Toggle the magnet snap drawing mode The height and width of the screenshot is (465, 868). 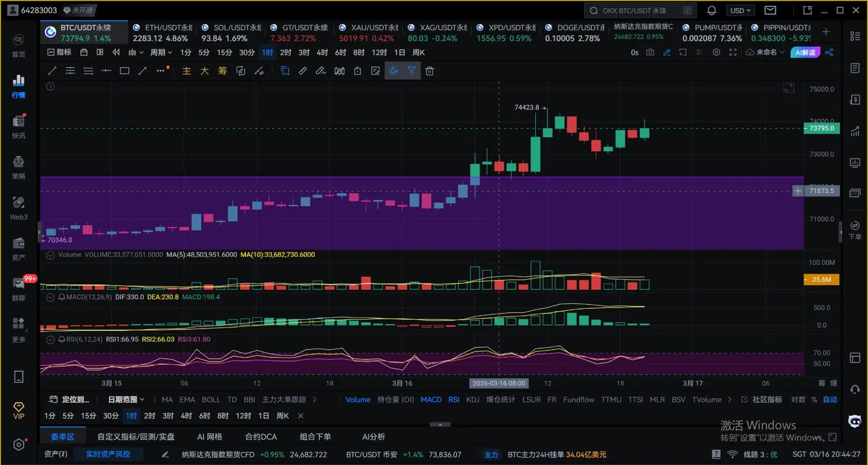[x=394, y=71]
